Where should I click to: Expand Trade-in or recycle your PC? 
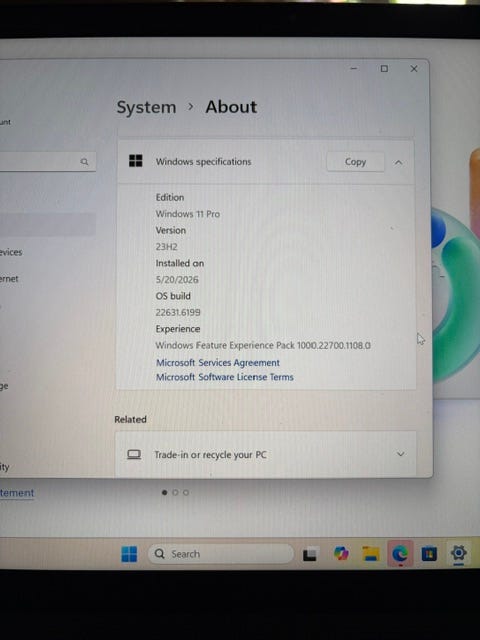[x=266, y=454]
